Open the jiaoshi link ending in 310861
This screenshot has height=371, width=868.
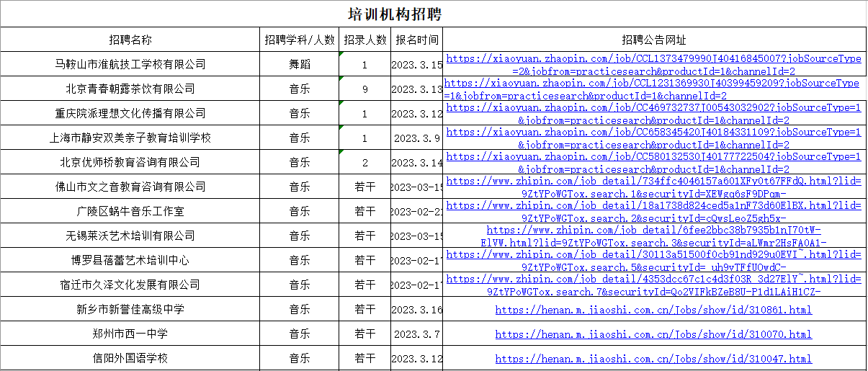653,310
